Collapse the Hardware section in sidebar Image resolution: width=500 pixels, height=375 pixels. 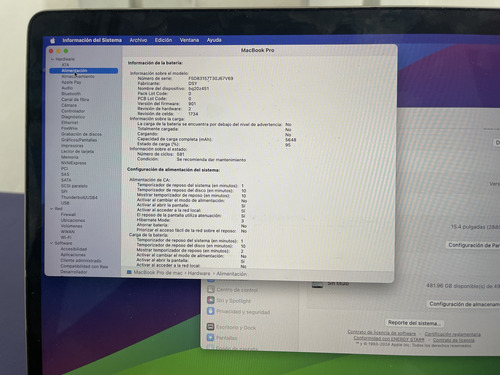(52, 59)
